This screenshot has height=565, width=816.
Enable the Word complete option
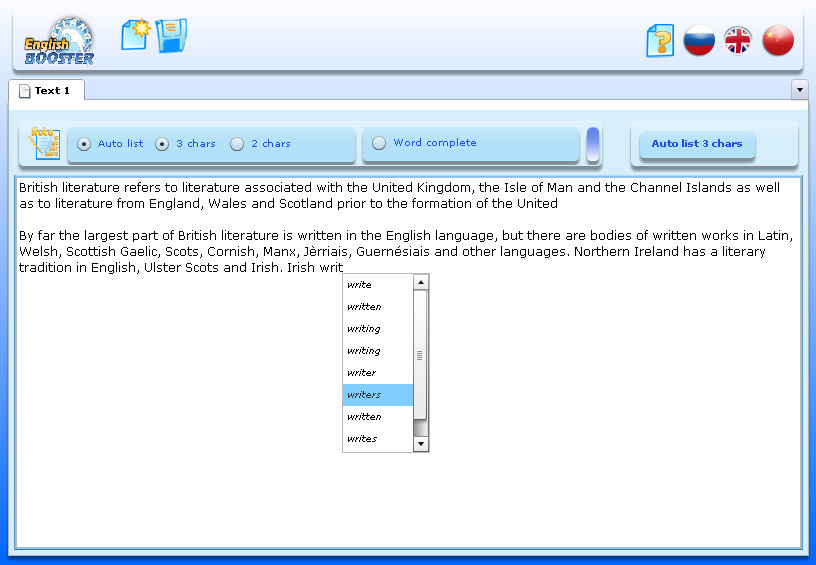pyautogui.click(x=379, y=143)
